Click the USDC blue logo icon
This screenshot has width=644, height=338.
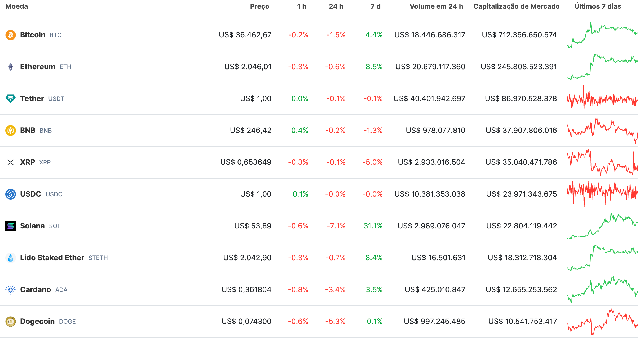pos(11,194)
